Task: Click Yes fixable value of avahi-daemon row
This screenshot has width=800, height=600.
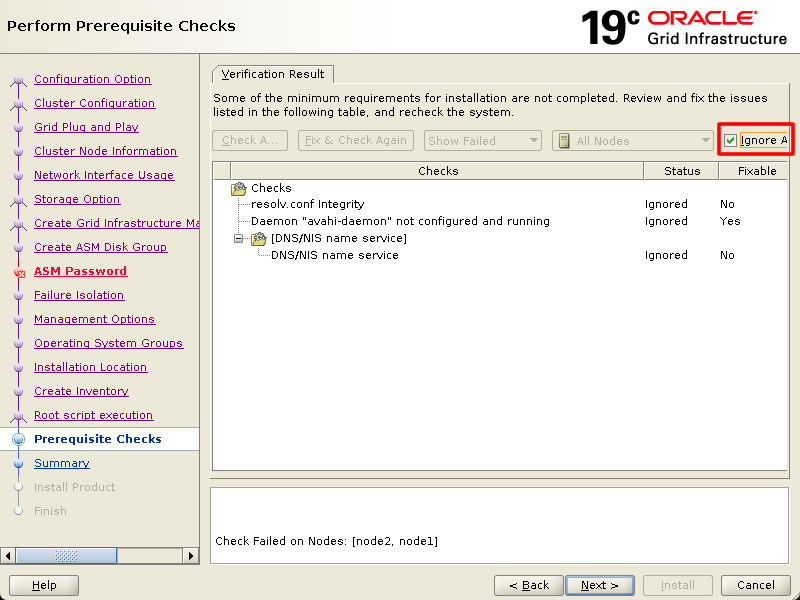Action: coord(730,221)
